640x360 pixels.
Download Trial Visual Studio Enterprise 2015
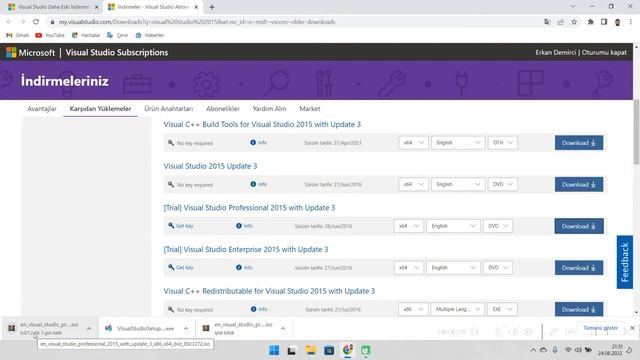point(579,268)
